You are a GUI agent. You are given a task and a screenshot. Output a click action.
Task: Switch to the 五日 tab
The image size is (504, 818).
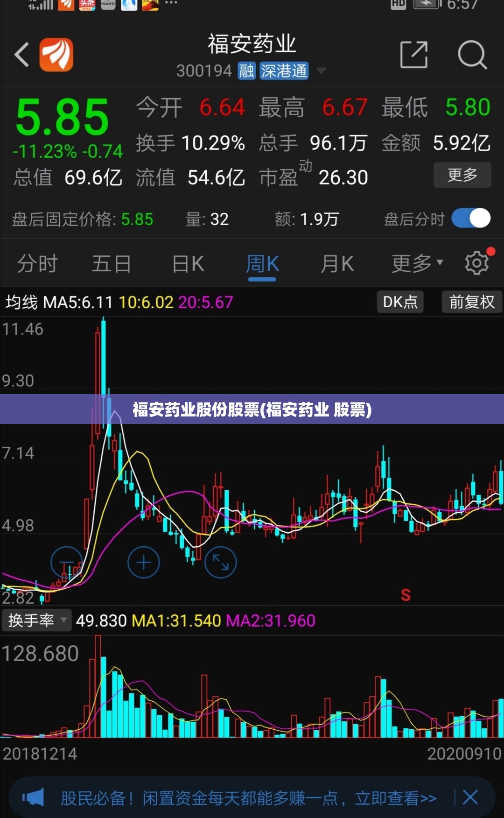(111, 264)
